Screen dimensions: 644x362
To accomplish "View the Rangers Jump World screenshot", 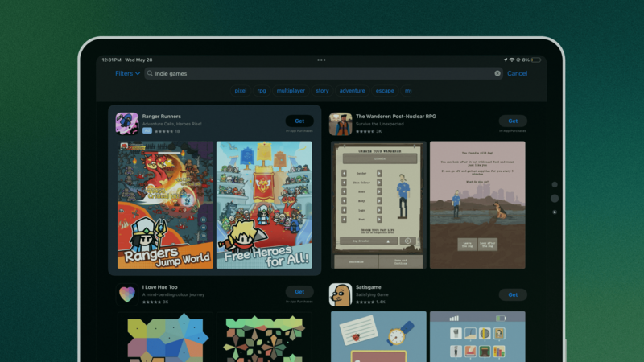I will [x=165, y=205].
